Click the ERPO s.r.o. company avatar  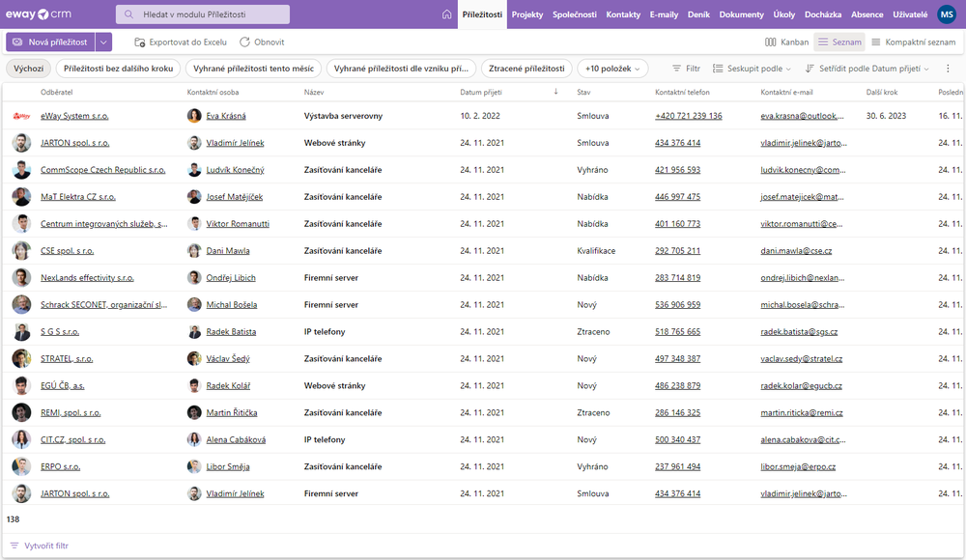click(x=21, y=467)
